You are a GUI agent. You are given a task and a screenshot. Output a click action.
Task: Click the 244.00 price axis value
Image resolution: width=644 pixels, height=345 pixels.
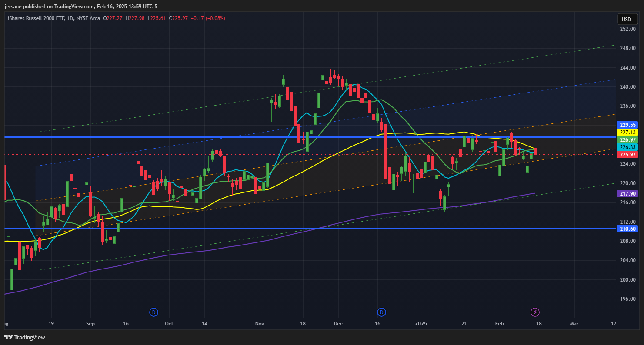click(627, 68)
